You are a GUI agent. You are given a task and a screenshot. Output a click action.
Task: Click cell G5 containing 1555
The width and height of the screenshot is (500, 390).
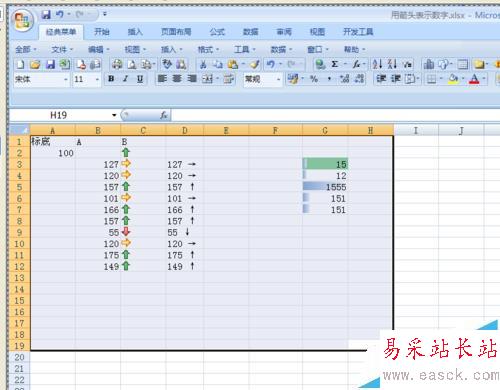point(325,187)
